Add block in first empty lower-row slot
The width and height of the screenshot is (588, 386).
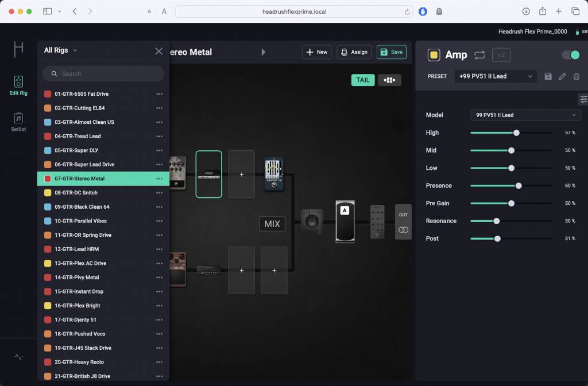(x=242, y=270)
